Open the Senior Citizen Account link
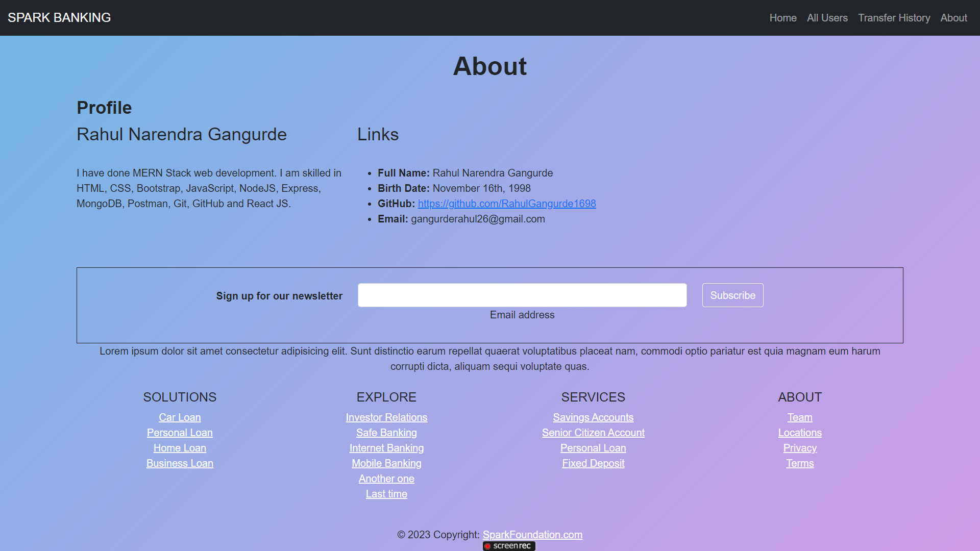 click(593, 433)
